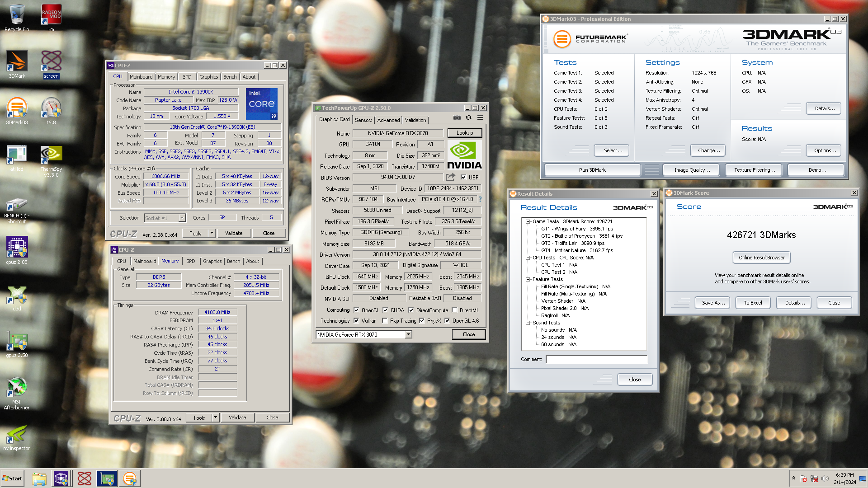Toggle the UEFI checkbox in GPU-Z

[463, 177]
